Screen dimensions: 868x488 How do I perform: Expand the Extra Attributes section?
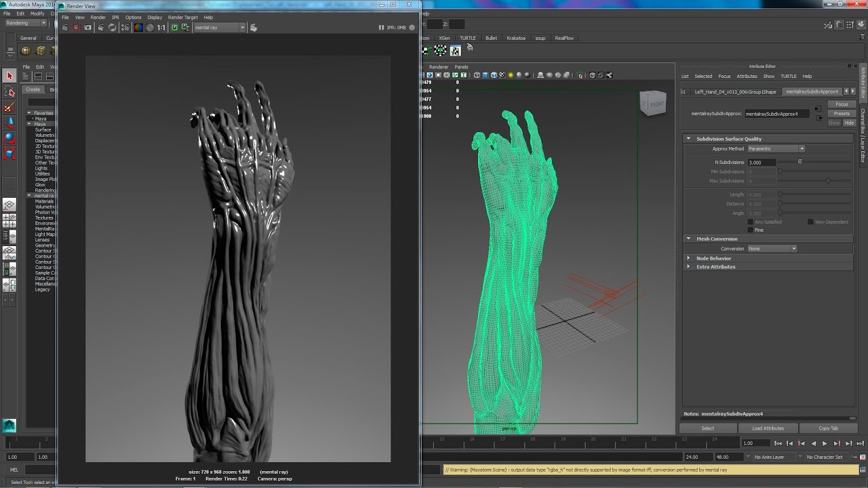tap(688, 267)
